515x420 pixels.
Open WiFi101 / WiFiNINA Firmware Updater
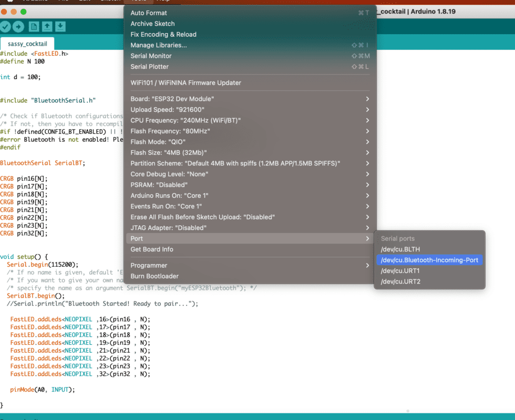pyautogui.click(x=186, y=82)
